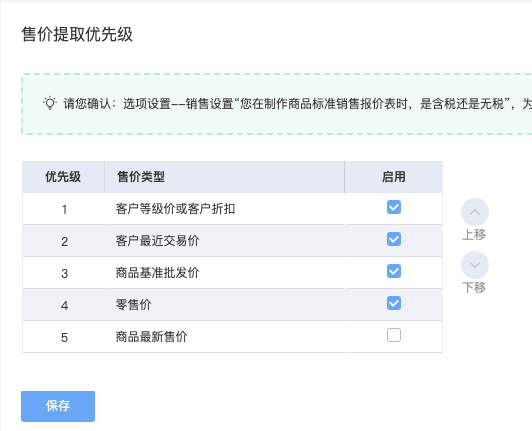Select the 商品最新售价 row
The height and width of the screenshot is (431, 532).
point(232,337)
